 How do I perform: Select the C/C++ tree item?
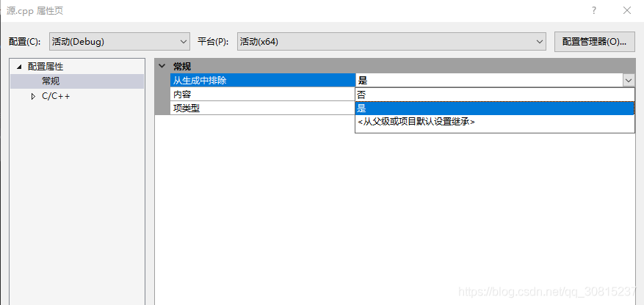tap(56, 96)
